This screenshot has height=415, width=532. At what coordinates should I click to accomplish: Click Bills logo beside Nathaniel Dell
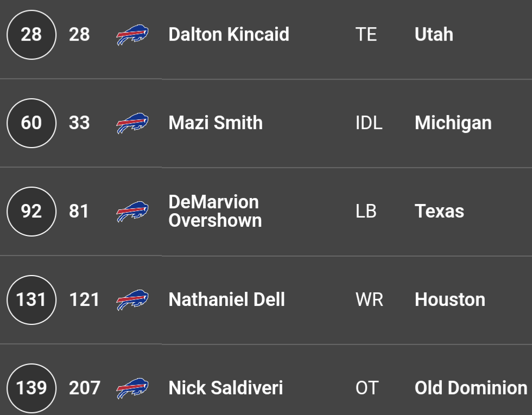pos(132,299)
